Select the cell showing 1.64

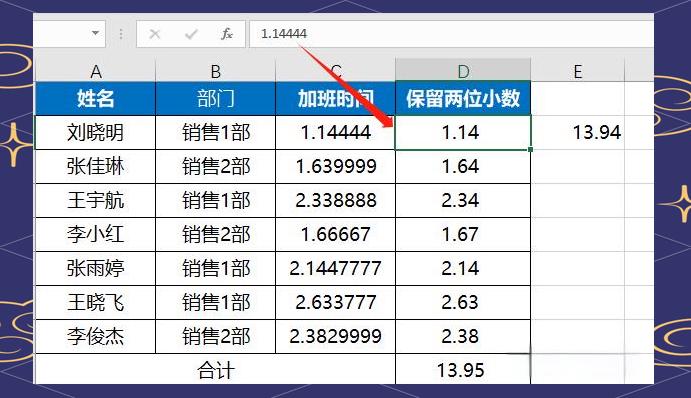coord(463,167)
